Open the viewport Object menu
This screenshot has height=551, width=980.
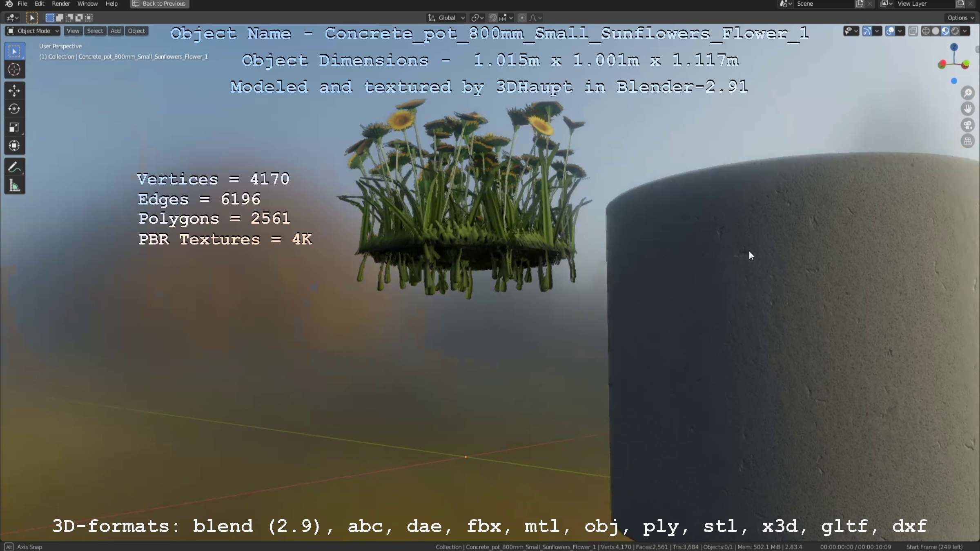136,31
